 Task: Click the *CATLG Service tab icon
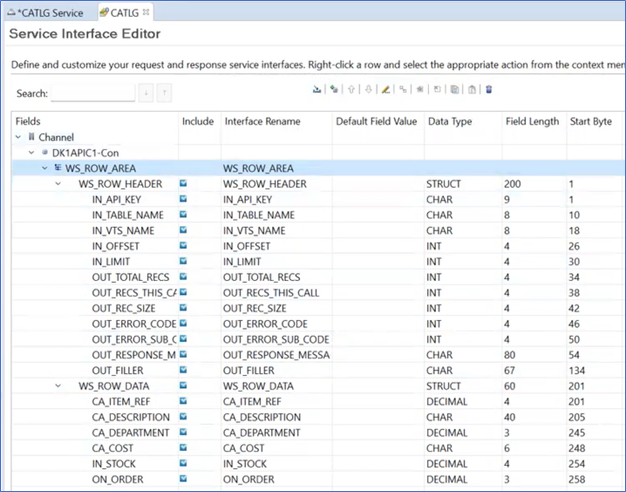pos(12,13)
